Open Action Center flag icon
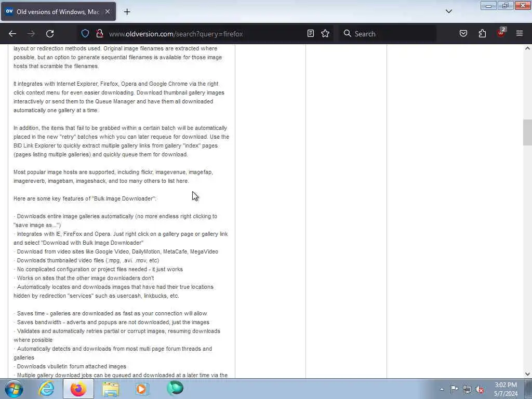 coord(454,389)
